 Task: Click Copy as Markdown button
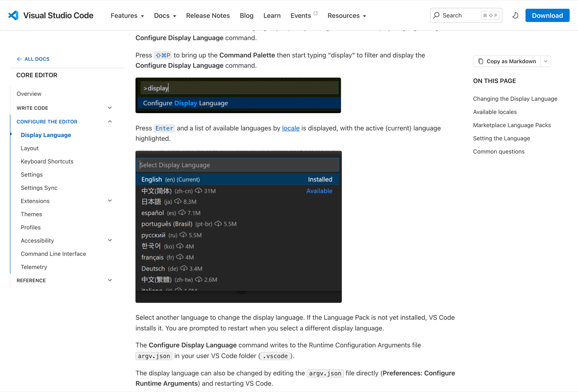pyautogui.click(x=507, y=61)
